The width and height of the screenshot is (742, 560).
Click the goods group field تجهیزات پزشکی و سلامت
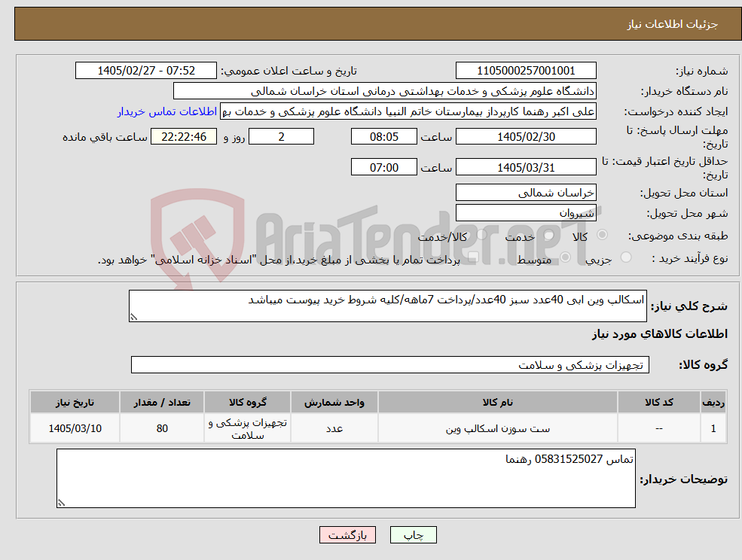[x=390, y=364]
